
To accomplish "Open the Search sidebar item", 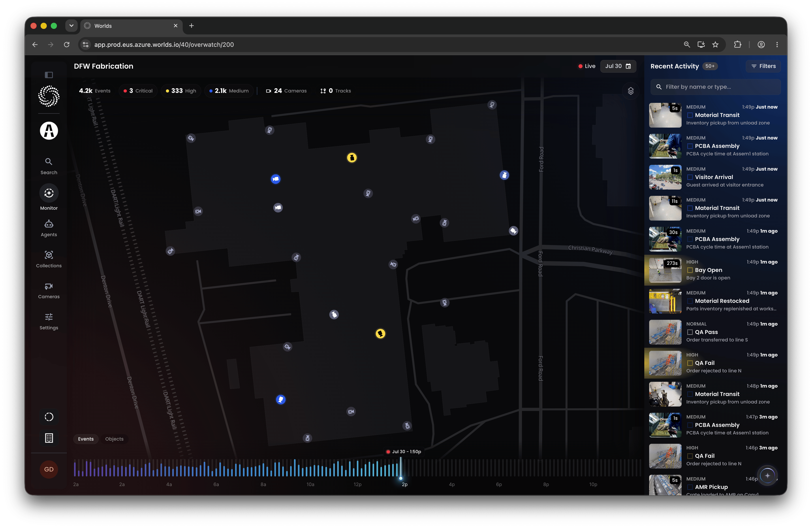I will [x=49, y=166].
